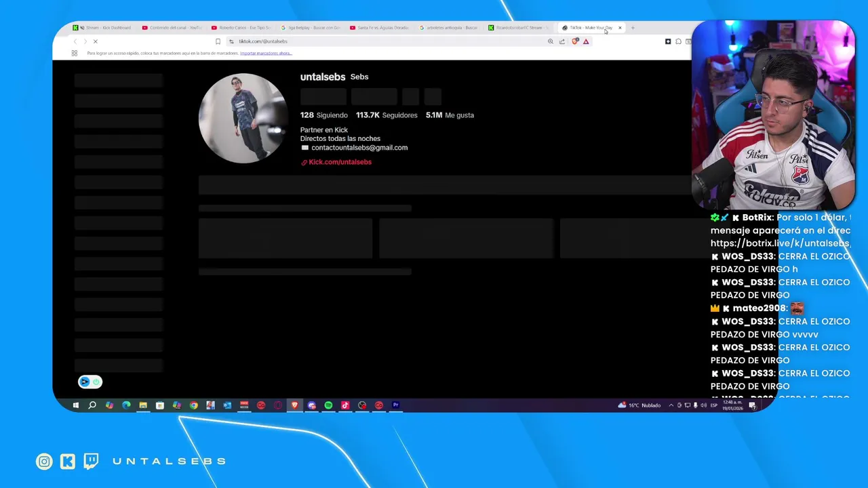This screenshot has height=488, width=868.
Task: Expand hidden system tray icons
Action: pos(671,405)
